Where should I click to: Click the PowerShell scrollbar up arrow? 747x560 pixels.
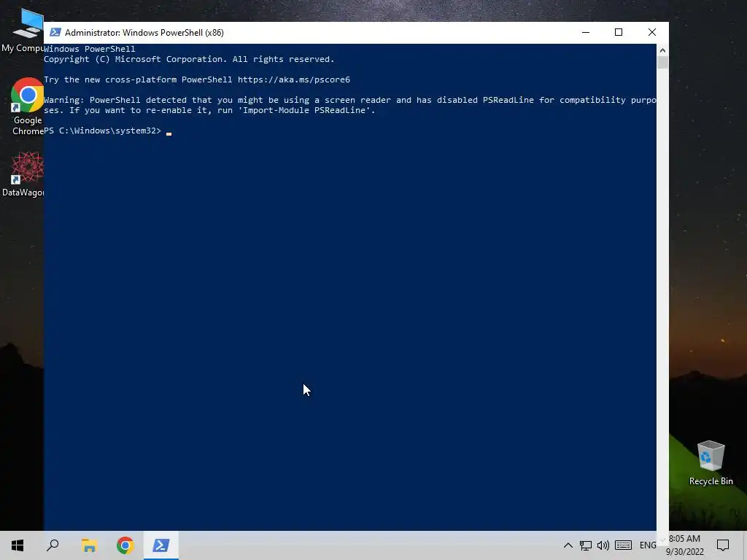(x=662, y=50)
